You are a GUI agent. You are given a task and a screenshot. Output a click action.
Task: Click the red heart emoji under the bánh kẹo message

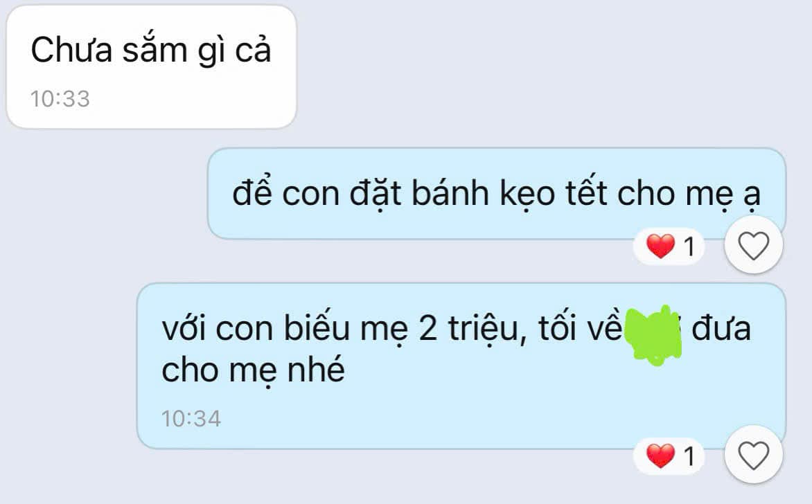pos(661,246)
